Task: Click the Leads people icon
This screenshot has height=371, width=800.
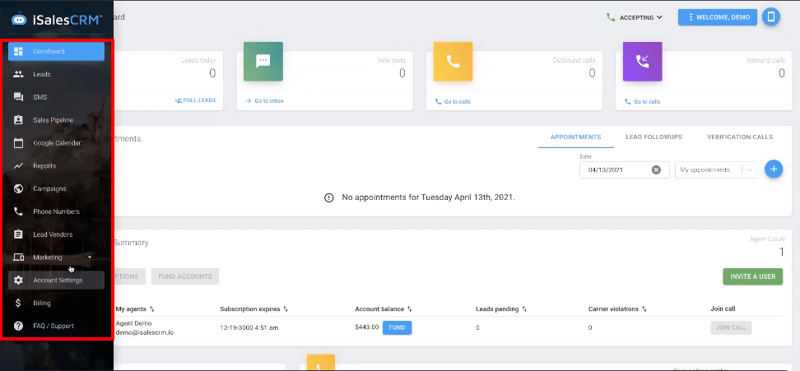Action: point(18,75)
